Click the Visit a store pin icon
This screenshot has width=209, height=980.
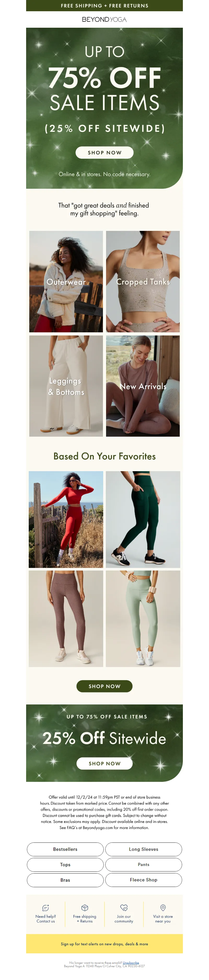click(x=163, y=908)
